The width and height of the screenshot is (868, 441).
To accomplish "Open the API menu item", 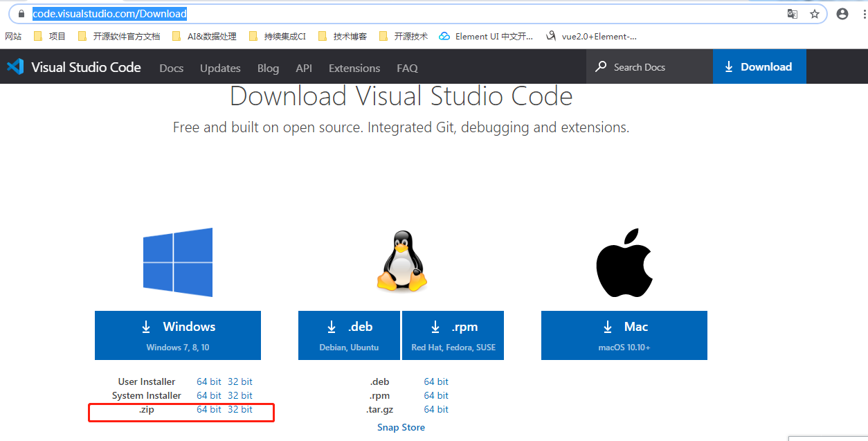I will [x=304, y=68].
